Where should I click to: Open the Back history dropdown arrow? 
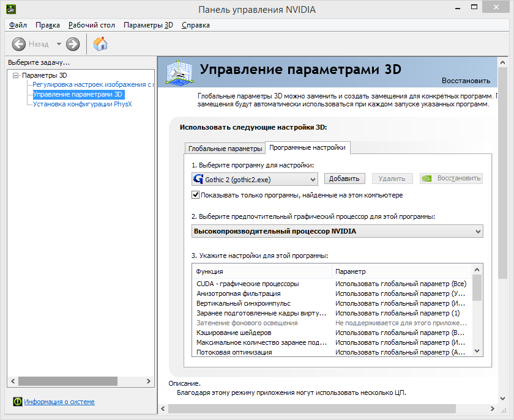point(59,44)
